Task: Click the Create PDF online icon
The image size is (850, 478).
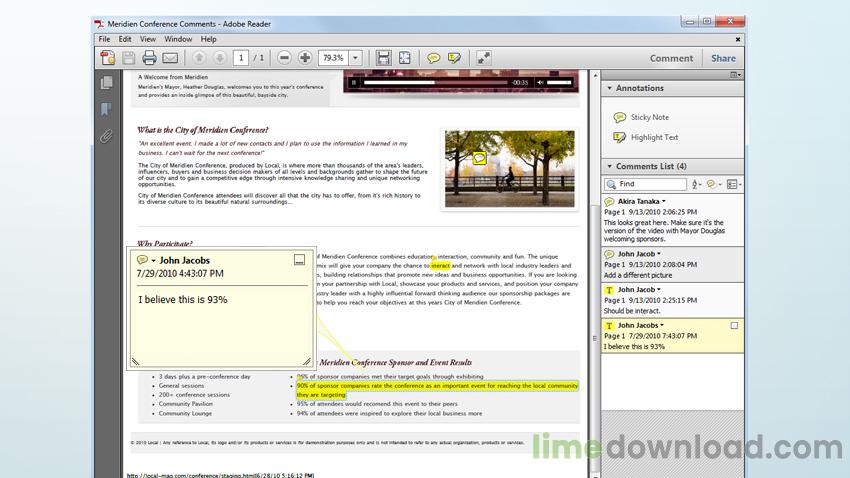Action: click(107, 58)
